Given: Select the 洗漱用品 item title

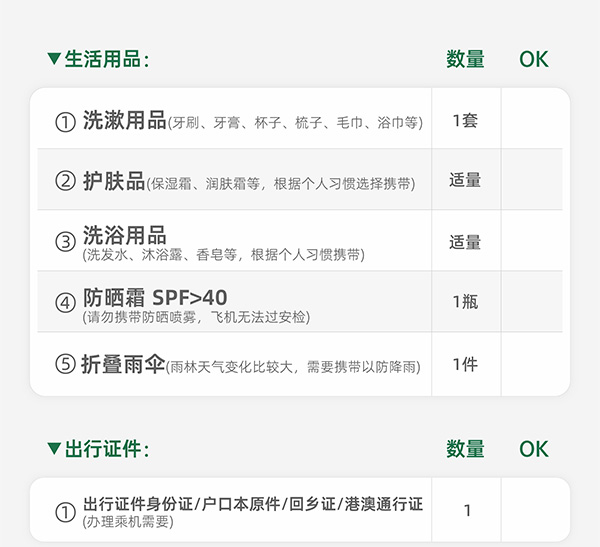Looking at the screenshot, I should click(x=124, y=120).
